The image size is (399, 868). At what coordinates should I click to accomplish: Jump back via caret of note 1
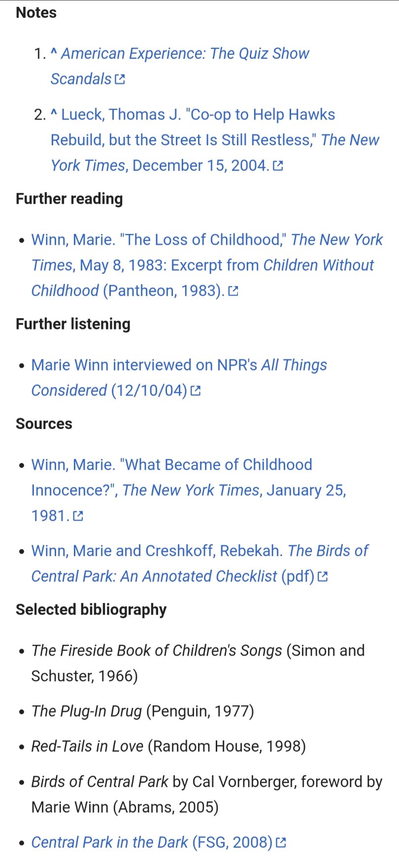(54, 52)
